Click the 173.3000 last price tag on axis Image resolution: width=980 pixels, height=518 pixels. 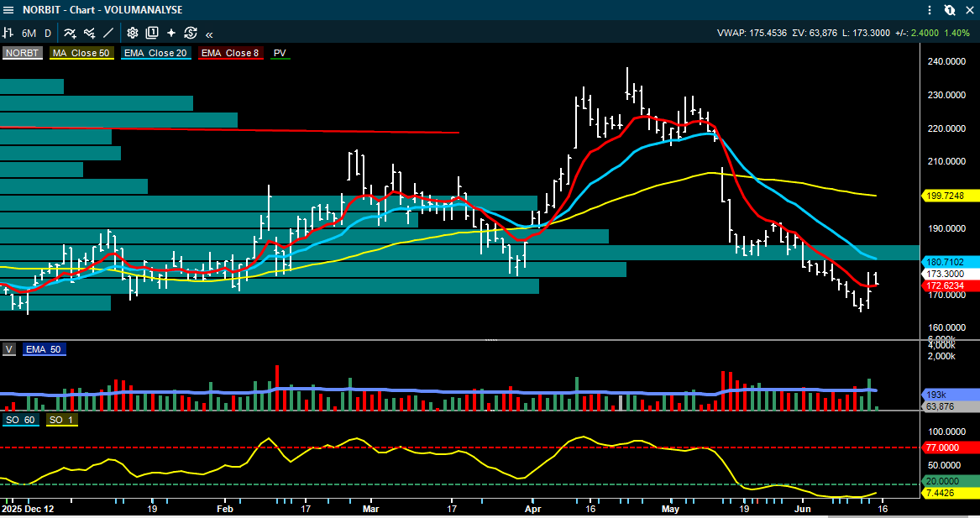[950, 274]
